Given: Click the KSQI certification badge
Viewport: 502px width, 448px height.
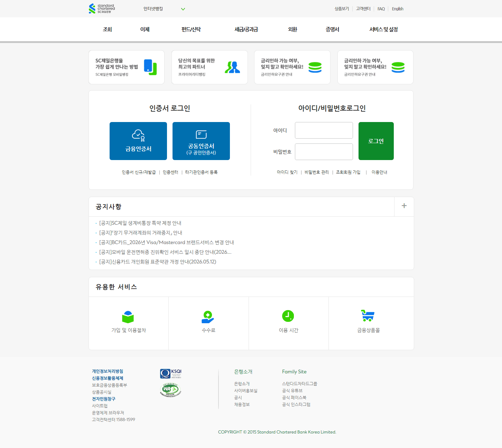Looking at the screenshot, I should tap(170, 373).
